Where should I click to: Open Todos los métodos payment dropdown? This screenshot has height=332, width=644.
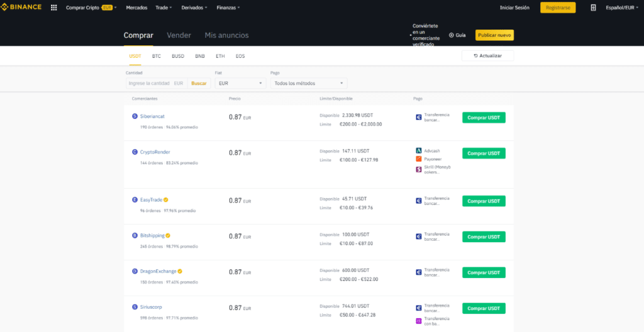click(x=309, y=83)
